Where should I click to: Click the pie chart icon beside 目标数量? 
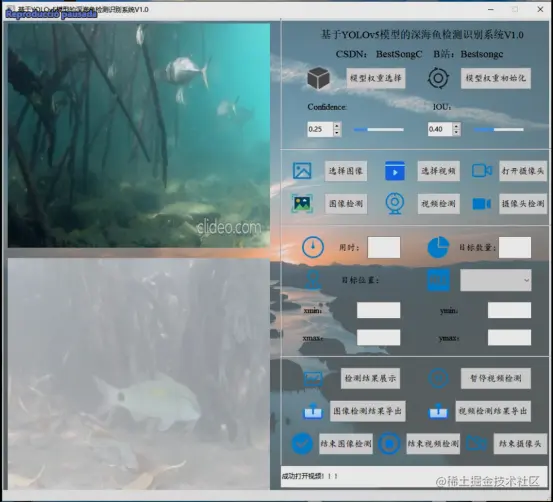[x=438, y=247]
